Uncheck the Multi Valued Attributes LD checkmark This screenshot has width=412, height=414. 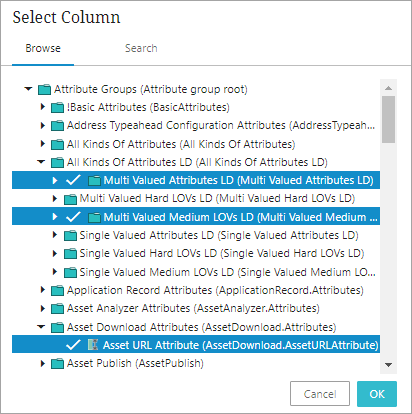(x=73, y=180)
